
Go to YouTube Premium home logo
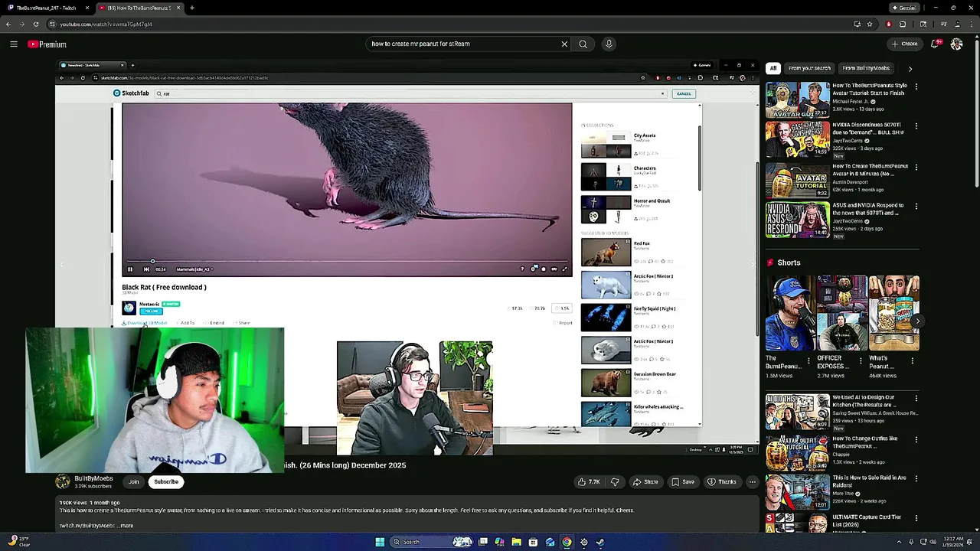pyautogui.click(x=47, y=44)
